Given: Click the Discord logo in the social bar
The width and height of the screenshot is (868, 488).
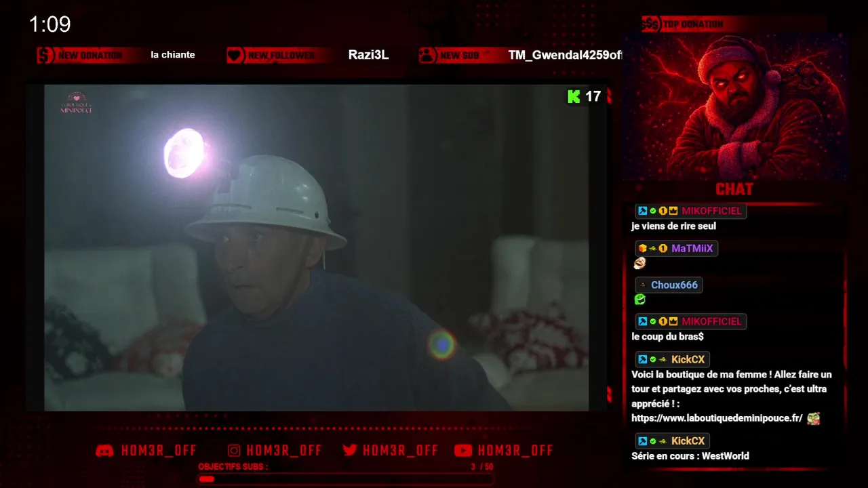Looking at the screenshot, I should click(104, 451).
